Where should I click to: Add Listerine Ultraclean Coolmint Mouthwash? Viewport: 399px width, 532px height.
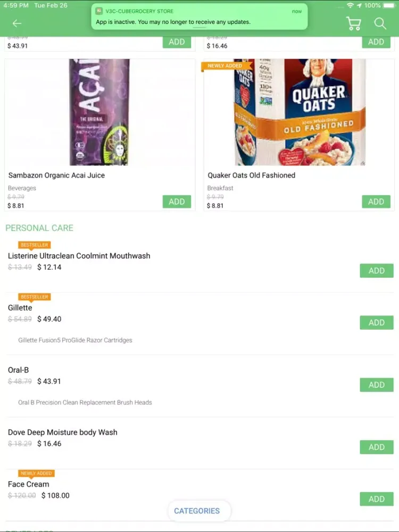point(376,271)
